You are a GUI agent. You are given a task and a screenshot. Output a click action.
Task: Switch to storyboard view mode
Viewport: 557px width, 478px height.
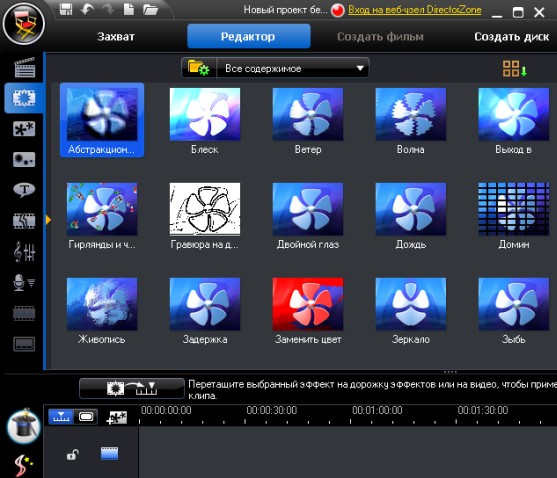[86, 416]
